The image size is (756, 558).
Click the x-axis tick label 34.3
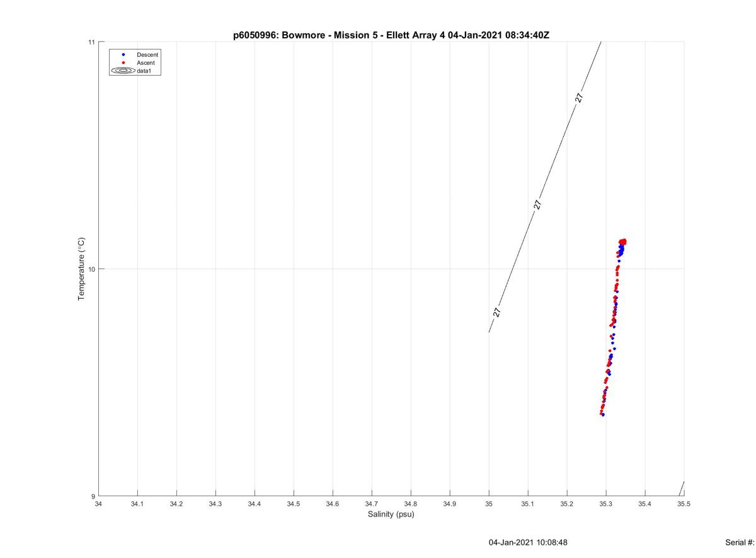[x=215, y=504]
